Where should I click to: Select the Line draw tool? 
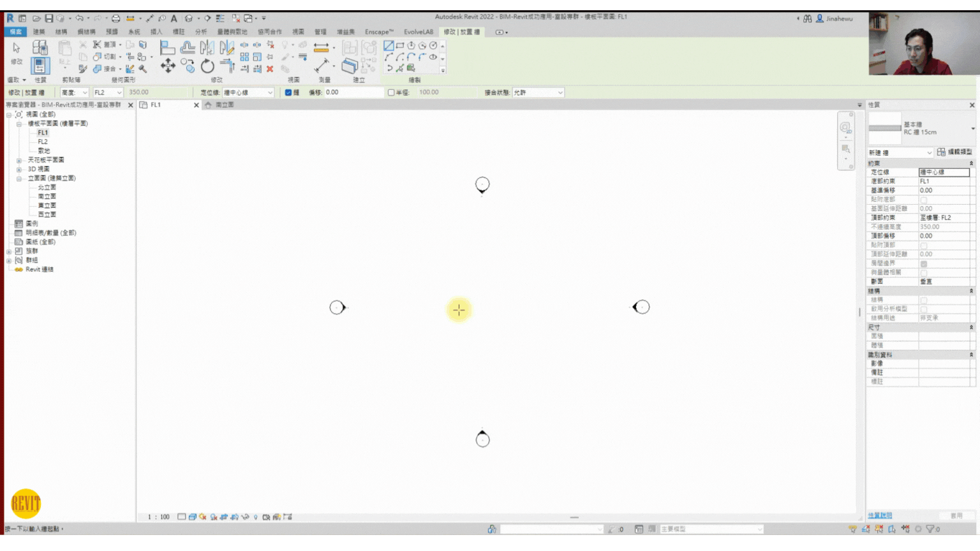click(389, 46)
